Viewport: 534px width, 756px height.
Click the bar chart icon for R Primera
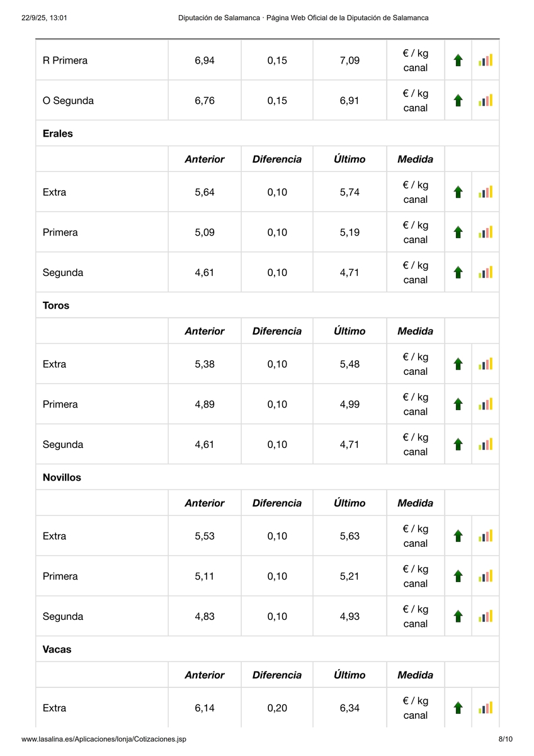click(486, 60)
